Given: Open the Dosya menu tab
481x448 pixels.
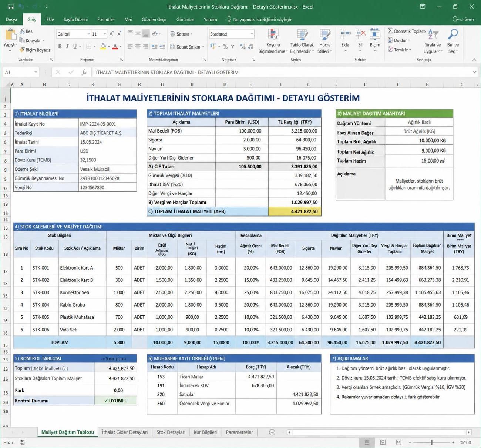Looking at the screenshot, I should 11,19.
